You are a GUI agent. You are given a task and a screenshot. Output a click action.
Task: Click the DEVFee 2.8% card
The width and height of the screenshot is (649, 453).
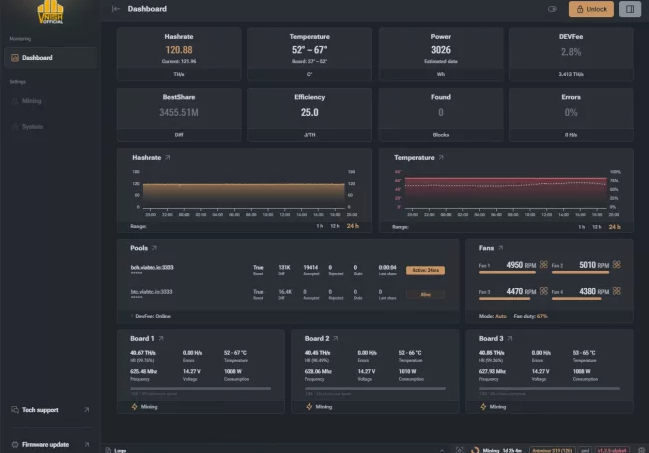pyautogui.click(x=571, y=54)
